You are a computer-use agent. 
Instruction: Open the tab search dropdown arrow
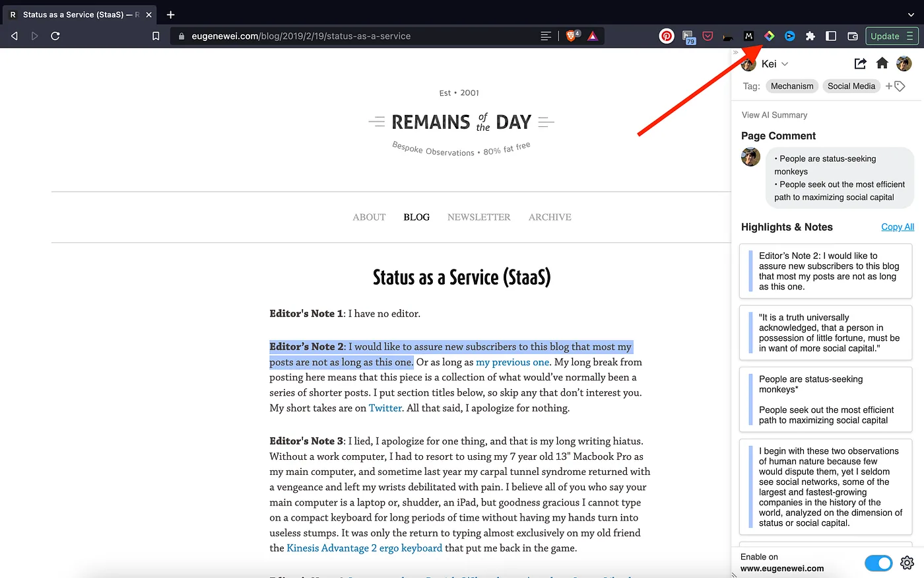click(910, 15)
